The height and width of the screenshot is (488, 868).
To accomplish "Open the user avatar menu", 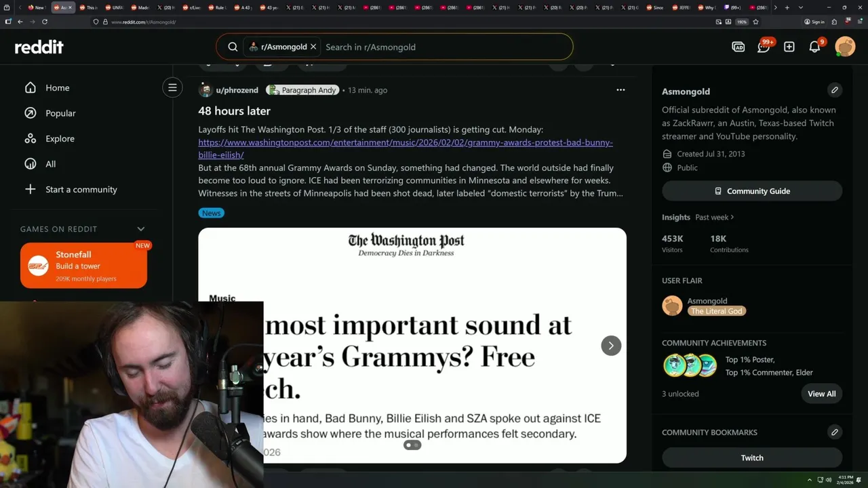I will point(845,47).
